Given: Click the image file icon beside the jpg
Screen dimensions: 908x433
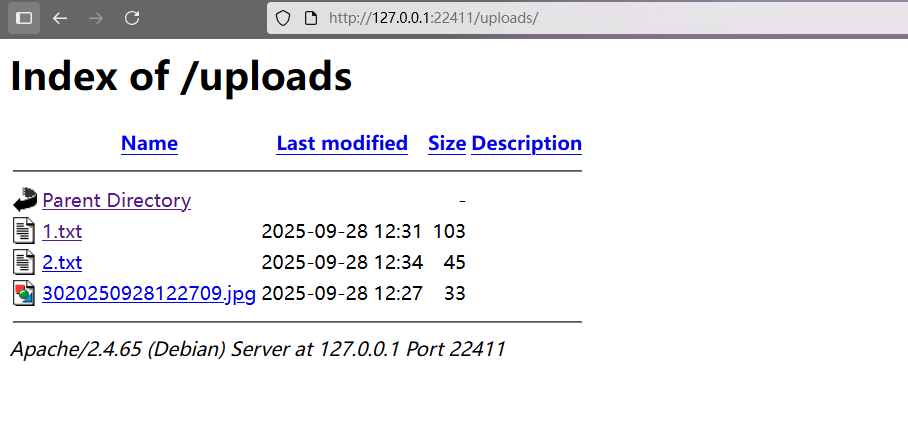Looking at the screenshot, I should pyautogui.click(x=24, y=293).
